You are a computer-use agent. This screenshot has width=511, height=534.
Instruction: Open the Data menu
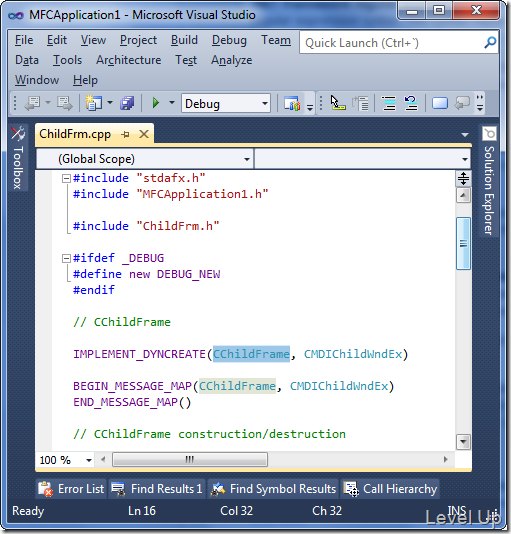(x=27, y=60)
